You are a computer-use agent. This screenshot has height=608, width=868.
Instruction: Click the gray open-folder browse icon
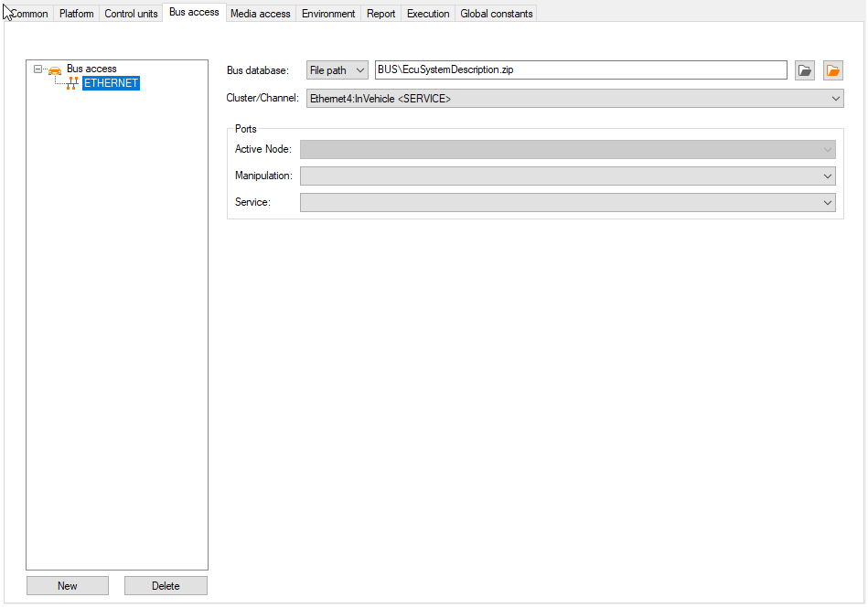click(804, 70)
